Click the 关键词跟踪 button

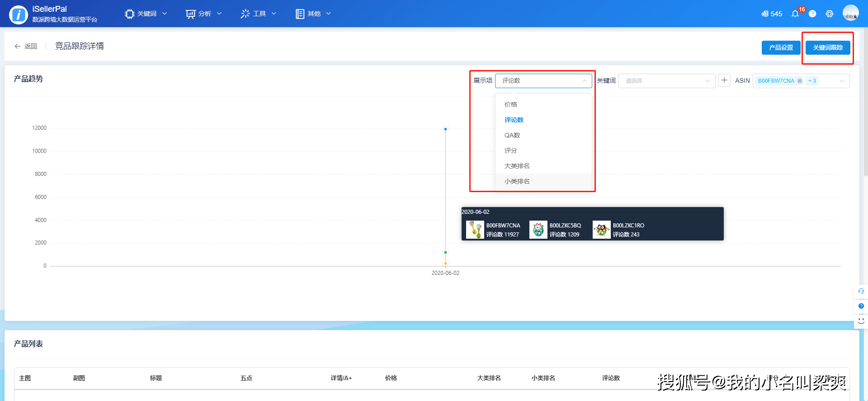pyautogui.click(x=827, y=47)
